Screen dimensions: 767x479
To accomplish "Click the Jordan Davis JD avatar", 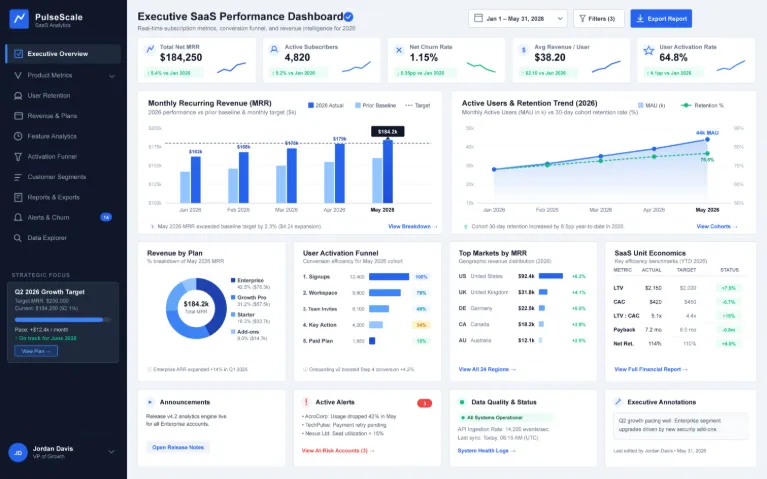I will click(18, 453).
